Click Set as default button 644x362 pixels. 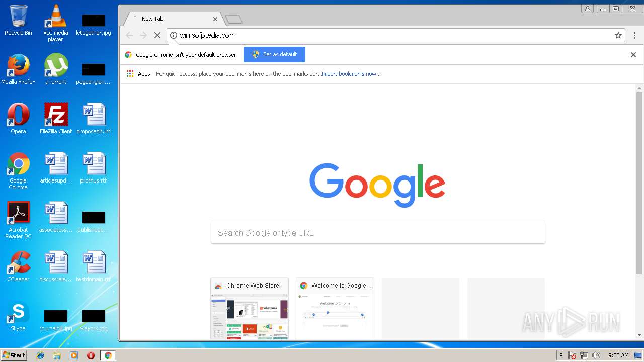(274, 54)
